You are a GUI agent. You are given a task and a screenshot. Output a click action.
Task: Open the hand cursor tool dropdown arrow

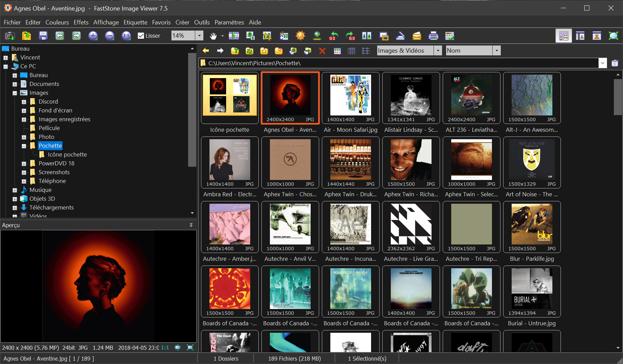[222, 36]
